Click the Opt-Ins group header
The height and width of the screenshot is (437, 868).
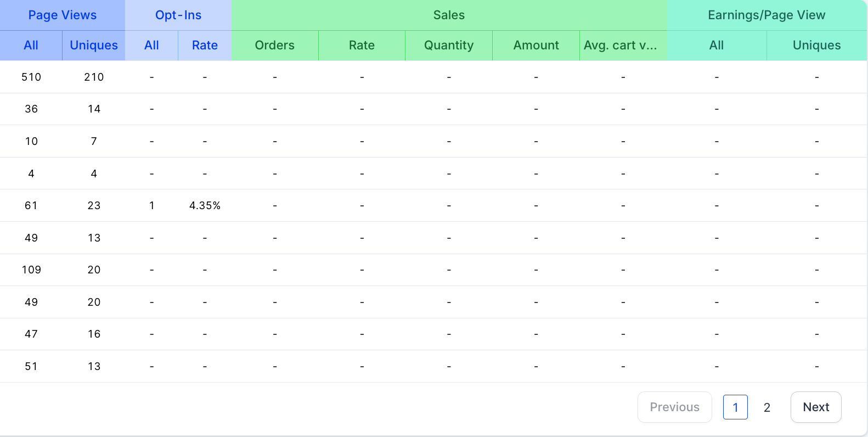tap(178, 15)
